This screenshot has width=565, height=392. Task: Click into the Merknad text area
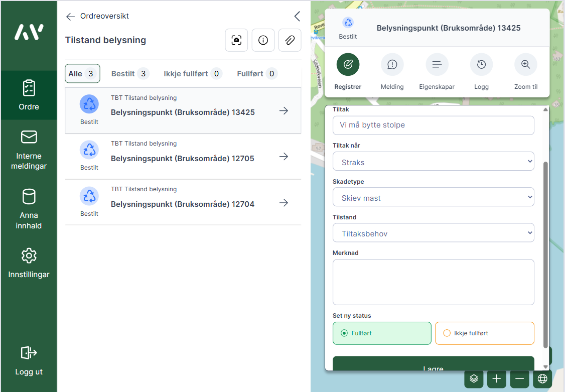click(433, 282)
